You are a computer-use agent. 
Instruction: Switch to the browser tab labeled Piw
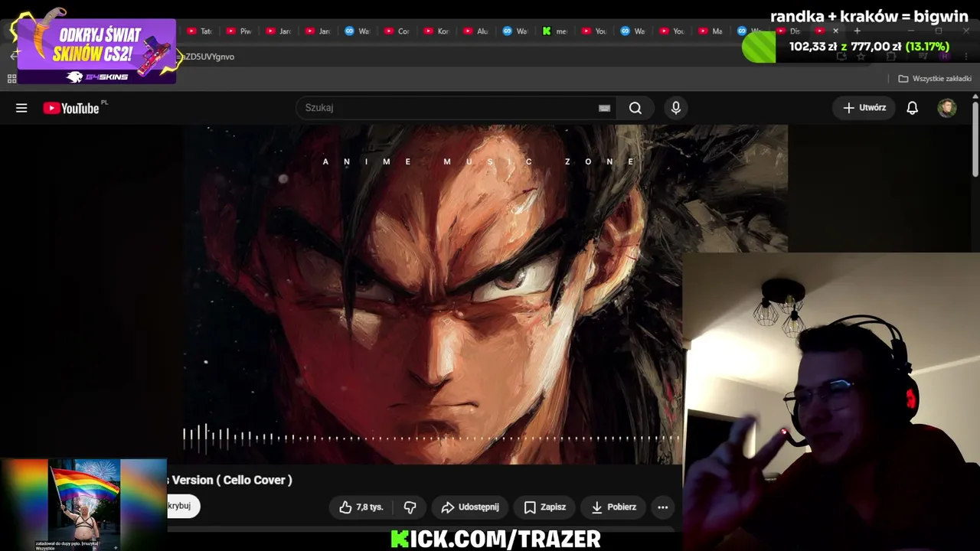[x=240, y=31]
